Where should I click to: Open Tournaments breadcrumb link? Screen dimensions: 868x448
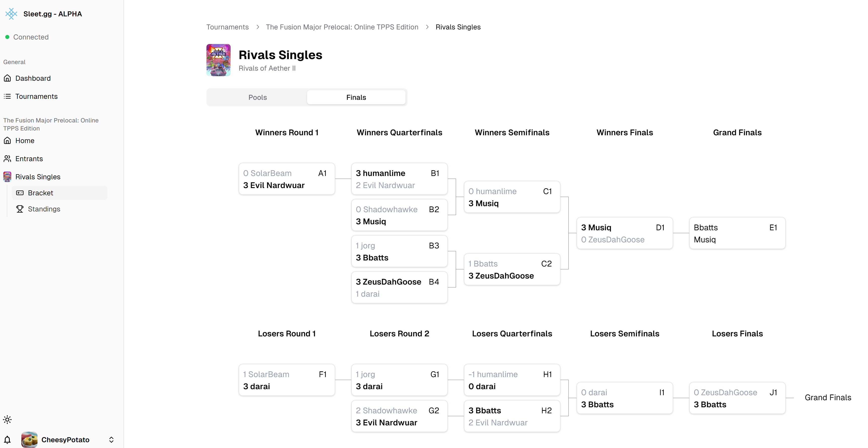pyautogui.click(x=228, y=27)
